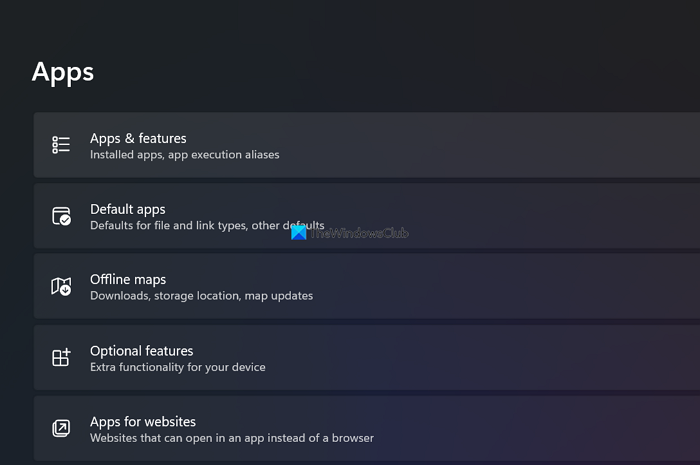Open Apps for websites settings
This screenshot has width=700, height=465.
click(142, 422)
